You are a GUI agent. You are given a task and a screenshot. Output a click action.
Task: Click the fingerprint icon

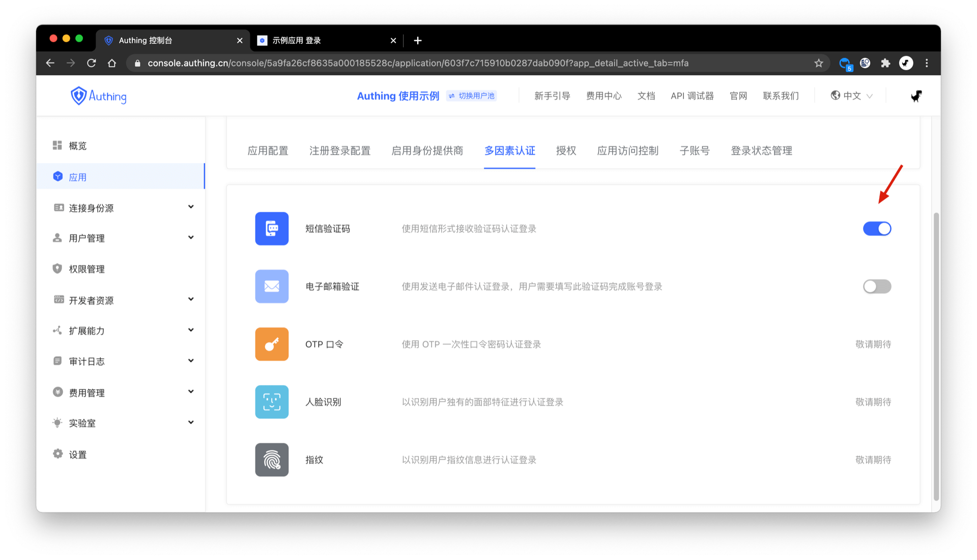pyautogui.click(x=272, y=460)
